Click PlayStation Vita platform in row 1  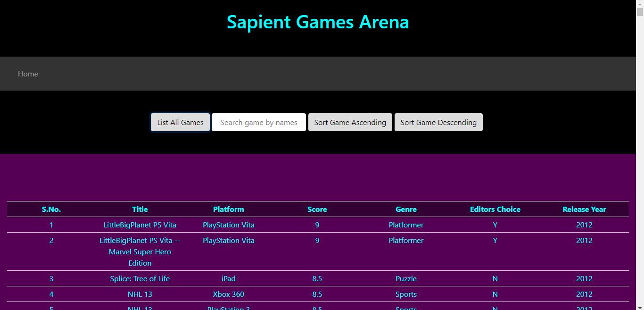tap(229, 225)
